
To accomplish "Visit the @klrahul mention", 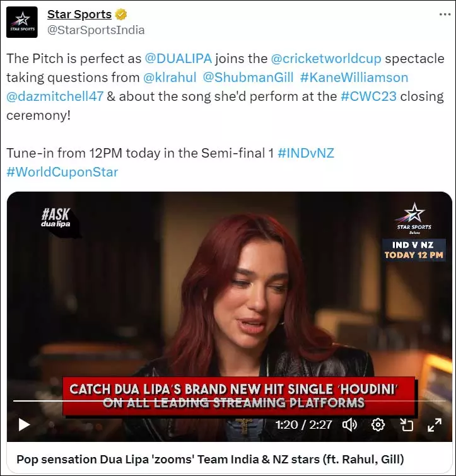I will 170,78.
